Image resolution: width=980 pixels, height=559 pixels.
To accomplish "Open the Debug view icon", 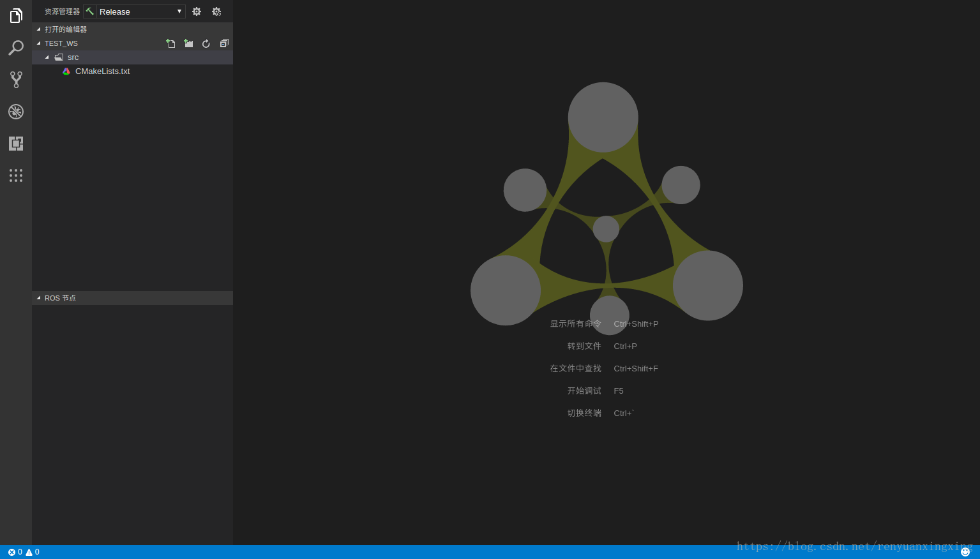I will tap(16, 112).
